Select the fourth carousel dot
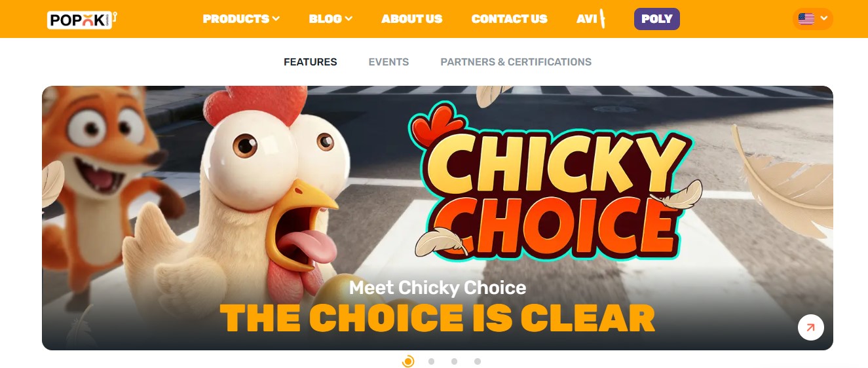The image size is (868, 368). 478,361
